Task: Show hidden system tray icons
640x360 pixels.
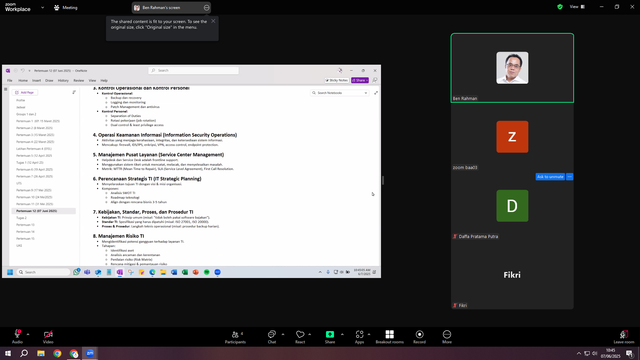Action: 578,353
